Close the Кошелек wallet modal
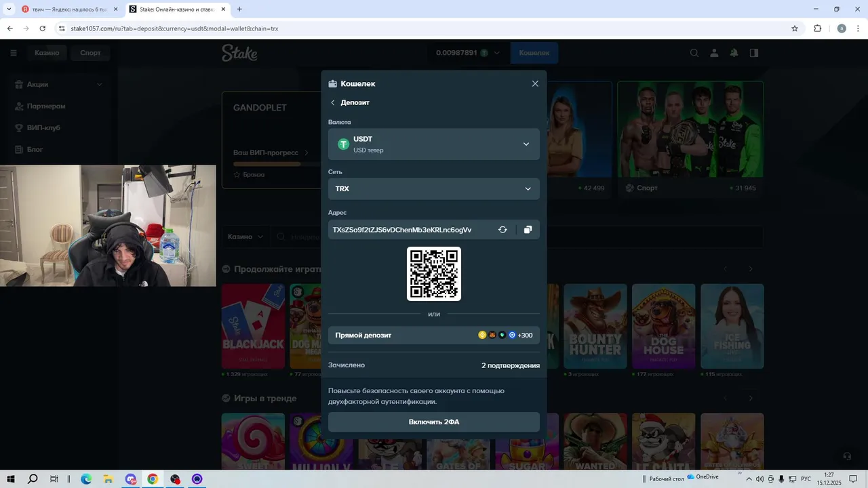The width and height of the screenshot is (868, 488). click(535, 83)
